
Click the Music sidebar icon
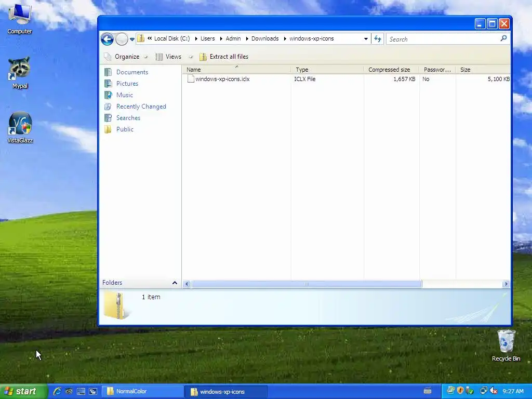click(108, 95)
